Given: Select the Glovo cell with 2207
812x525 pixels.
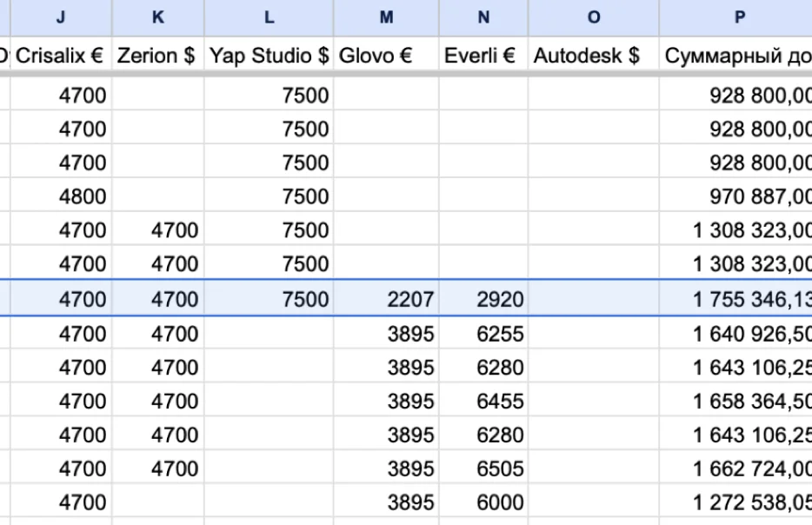Looking at the screenshot, I should 386,299.
